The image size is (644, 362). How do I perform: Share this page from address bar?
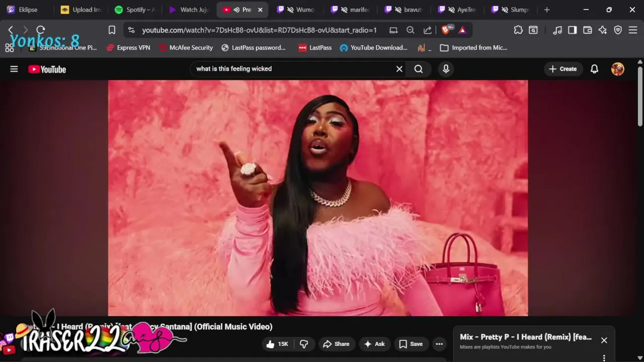point(428,30)
